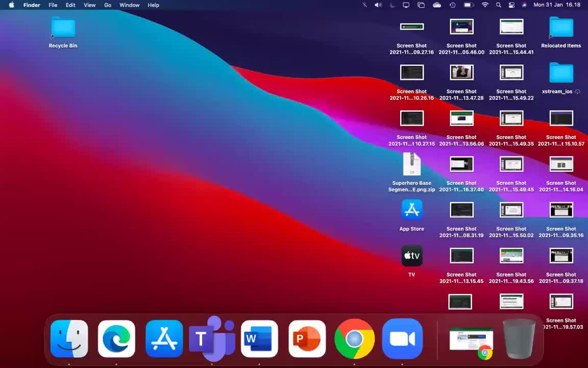
Task: Launch Microsoft Teams from the Dock
Action: [x=212, y=338]
